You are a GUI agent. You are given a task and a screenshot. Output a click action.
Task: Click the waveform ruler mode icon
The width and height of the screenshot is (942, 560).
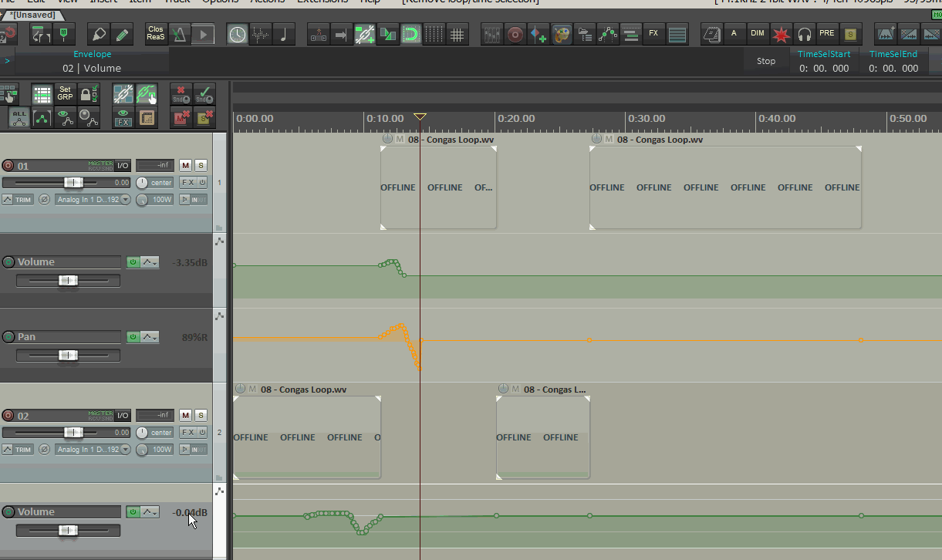[261, 34]
